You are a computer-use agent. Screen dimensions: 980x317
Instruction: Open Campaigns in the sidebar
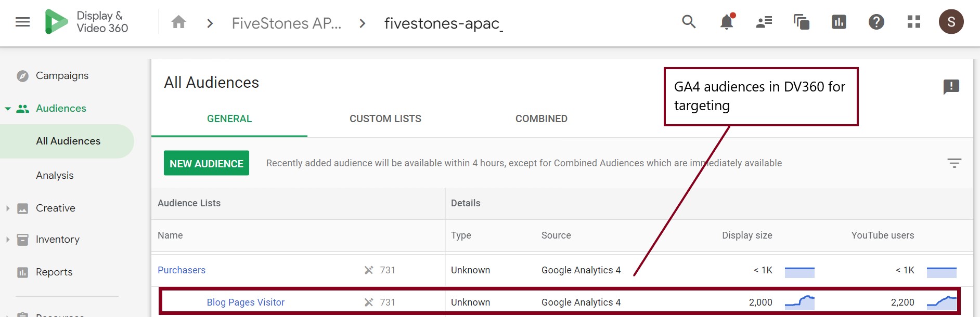coord(62,76)
